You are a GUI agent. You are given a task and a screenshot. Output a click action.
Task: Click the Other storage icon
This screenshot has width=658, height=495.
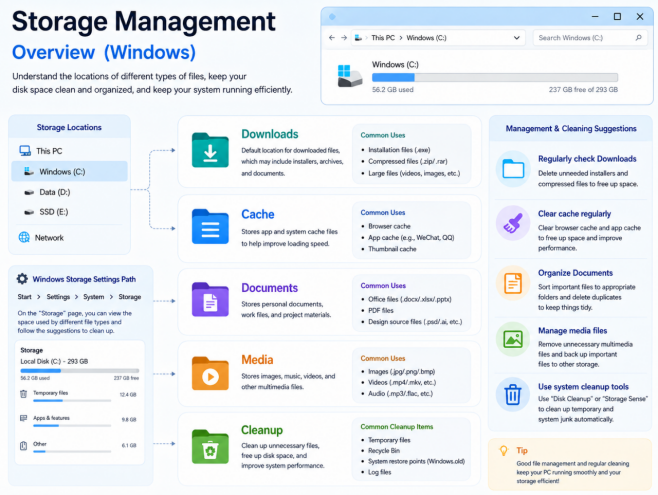[x=24, y=446]
